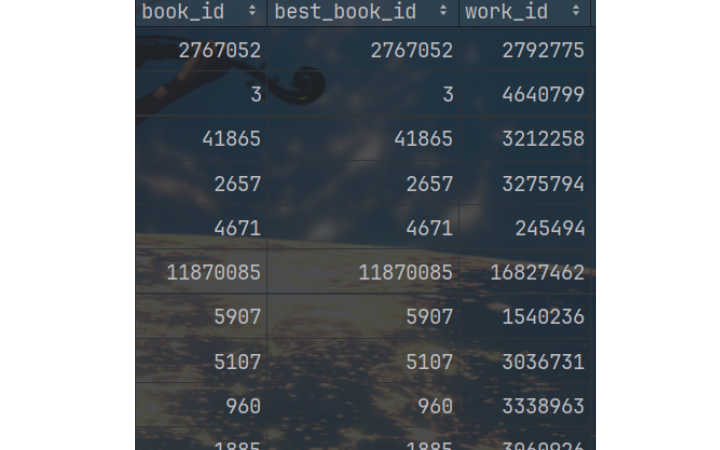Click the sort arrows in work_id header
Image resolution: width=720 pixels, height=450 pixels.
click(576, 12)
